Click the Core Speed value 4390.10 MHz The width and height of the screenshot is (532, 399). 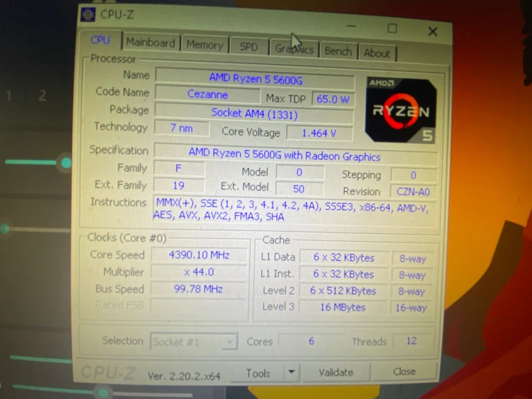tap(199, 255)
